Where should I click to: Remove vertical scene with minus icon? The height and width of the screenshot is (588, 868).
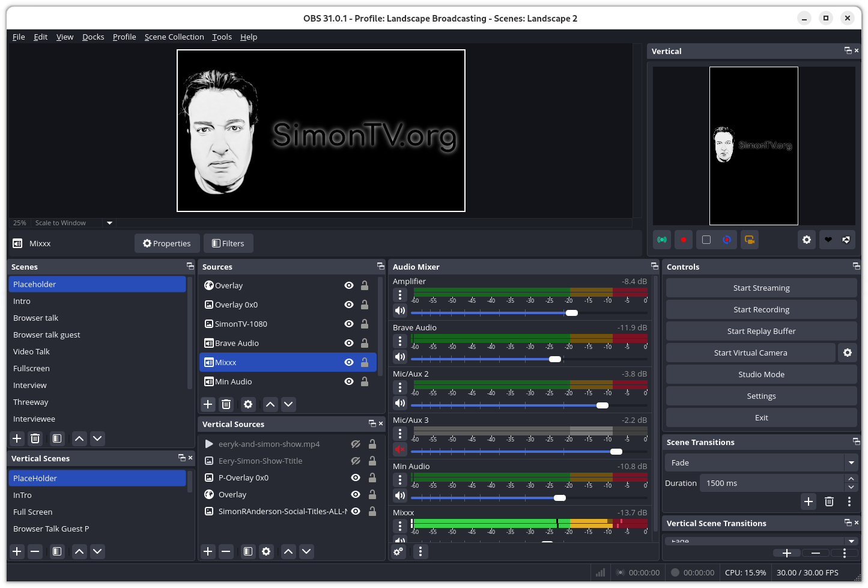pos(35,551)
